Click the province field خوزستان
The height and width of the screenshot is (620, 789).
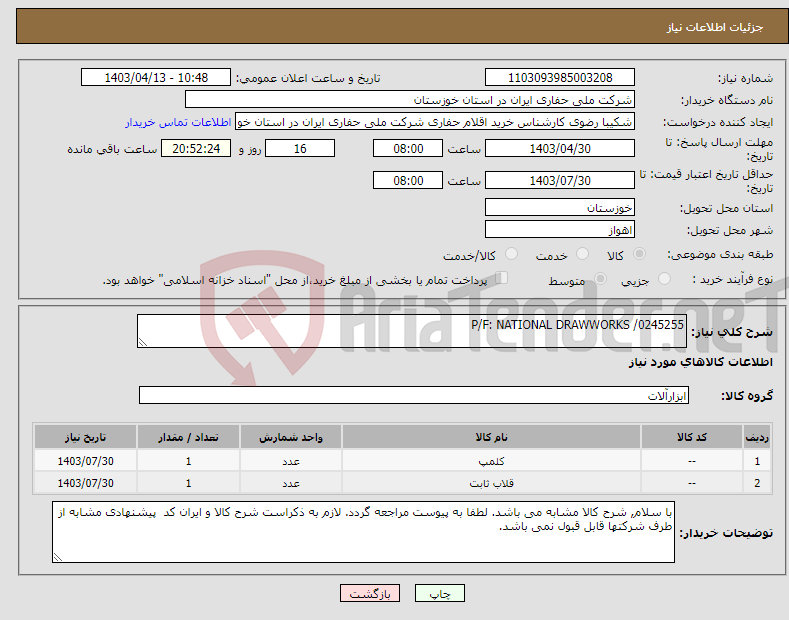point(560,207)
